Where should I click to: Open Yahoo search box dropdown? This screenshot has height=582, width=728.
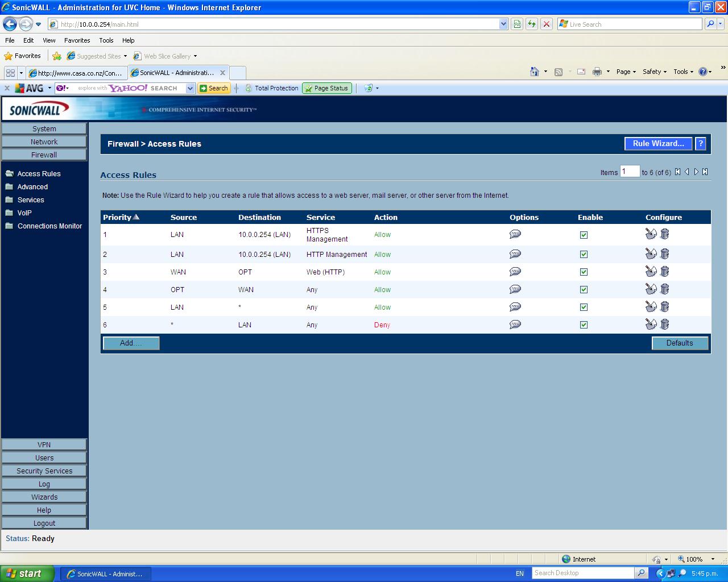pos(191,88)
